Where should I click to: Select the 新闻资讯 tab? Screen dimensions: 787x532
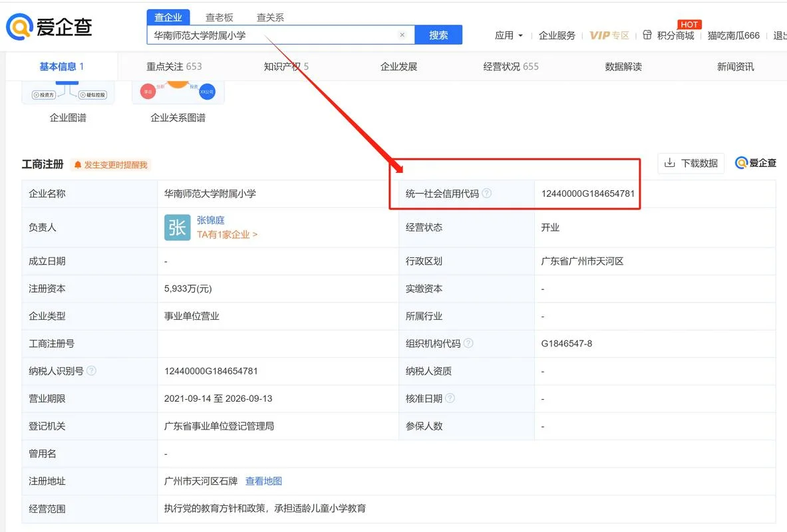tap(735, 66)
